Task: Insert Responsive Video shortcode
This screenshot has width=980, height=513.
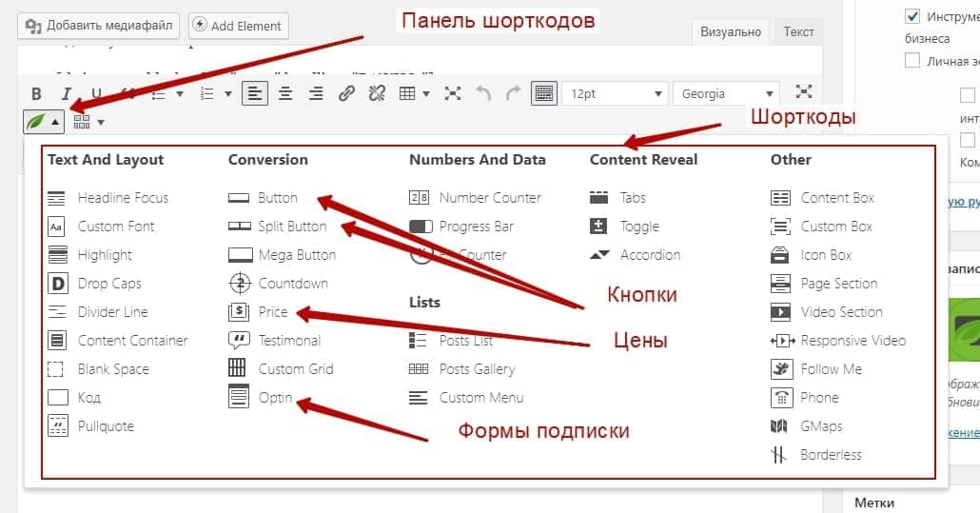Action: [838, 341]
